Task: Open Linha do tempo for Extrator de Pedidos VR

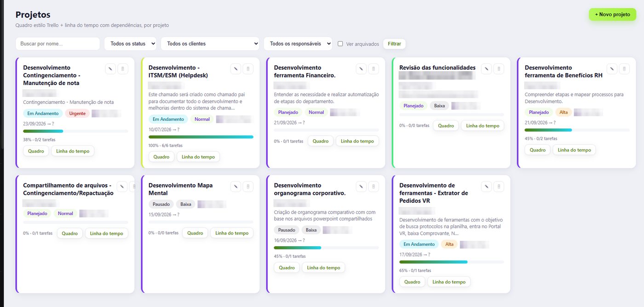Action: pos(449,282)
